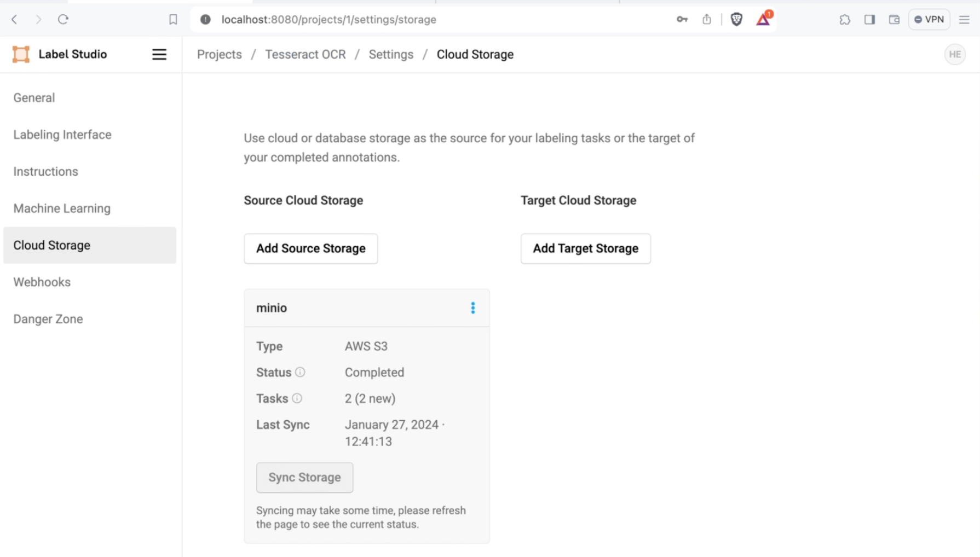
Task: Open Brave Rewards triangle icon
Action: click(763, 20)
